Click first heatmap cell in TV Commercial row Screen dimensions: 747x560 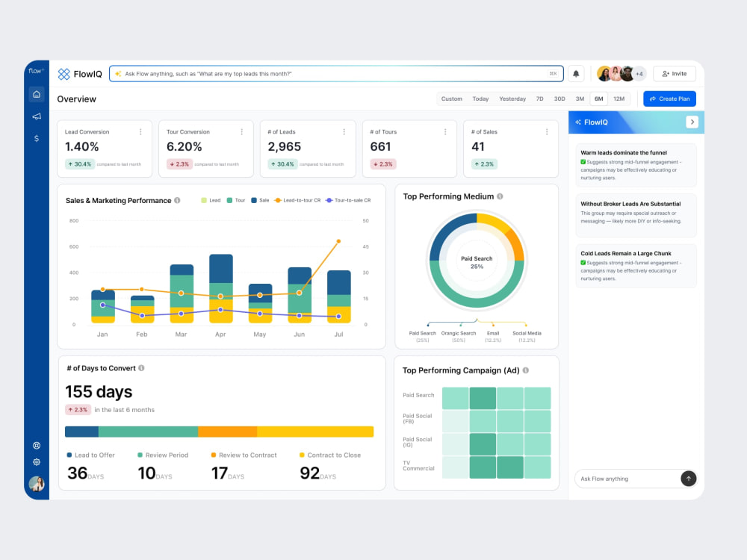pyautogui.click(x=456, y=467)
